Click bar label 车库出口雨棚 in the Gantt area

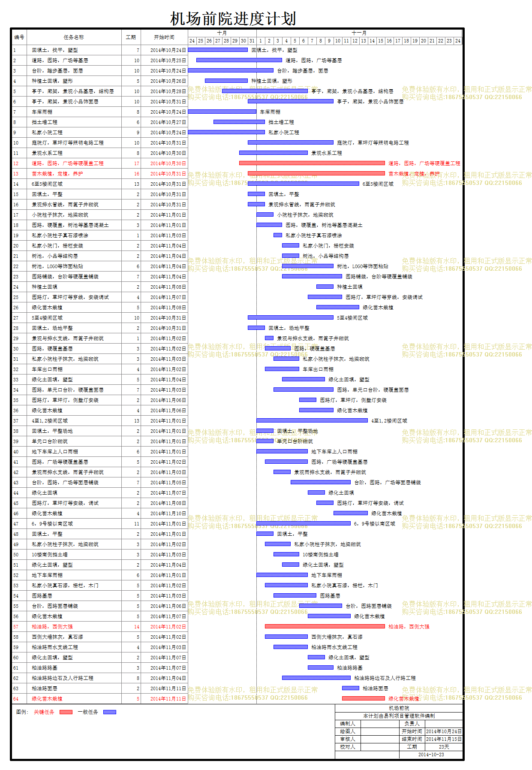point(318,369)
